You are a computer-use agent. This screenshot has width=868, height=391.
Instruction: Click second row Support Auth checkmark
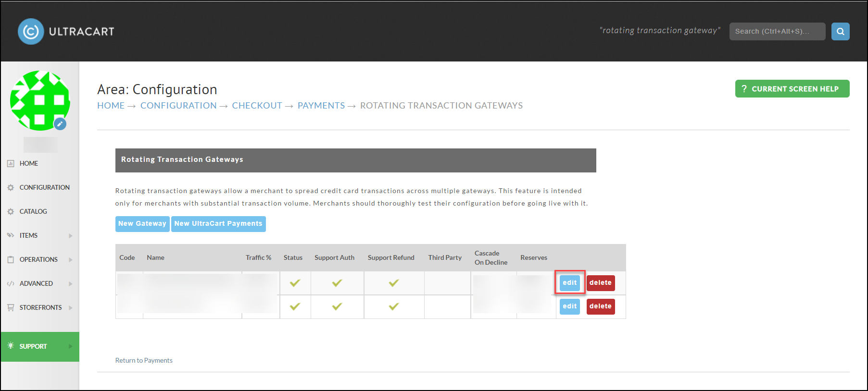click(x=337, y=306)
